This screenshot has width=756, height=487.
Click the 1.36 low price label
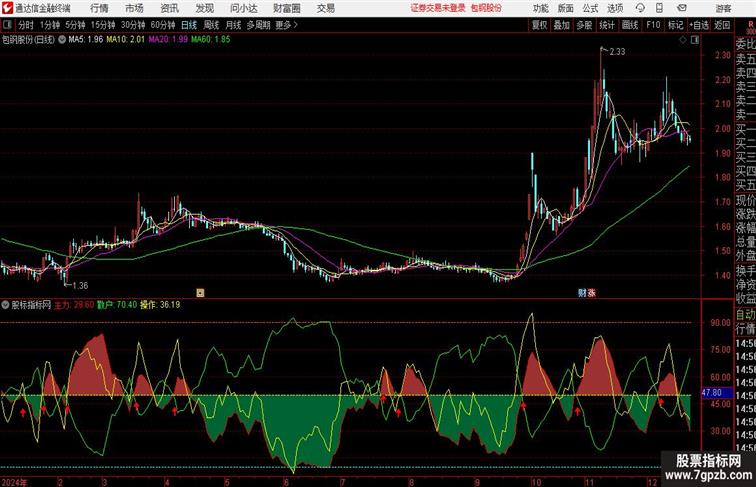80,285
